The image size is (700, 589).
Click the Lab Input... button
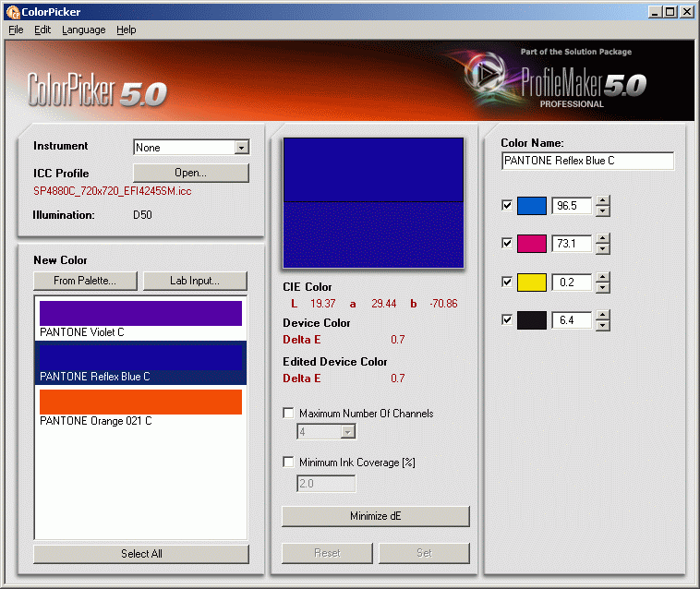[x=195, y=281]
